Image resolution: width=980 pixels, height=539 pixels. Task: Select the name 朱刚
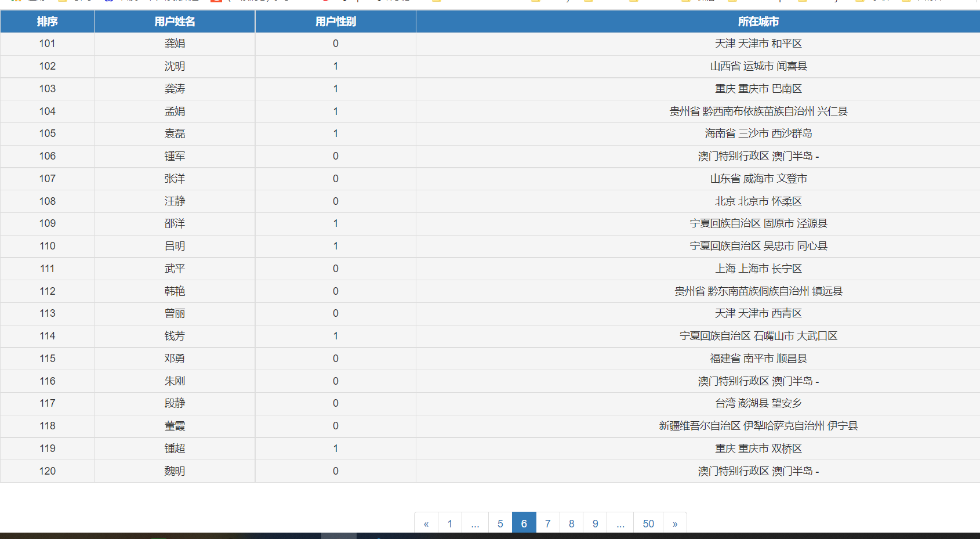(175, 381)
